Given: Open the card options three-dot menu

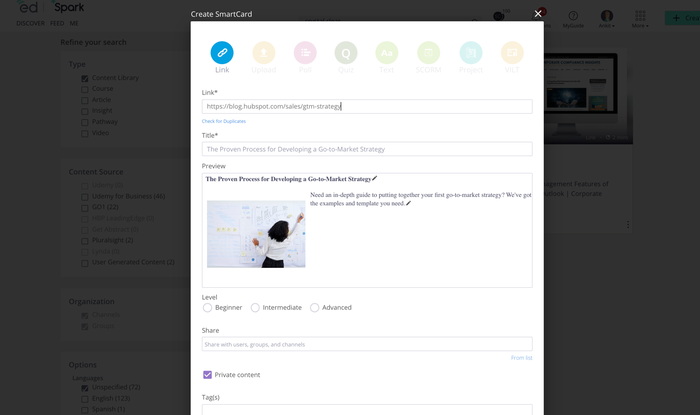Looking at the screenshot, I should coord(628,224).
